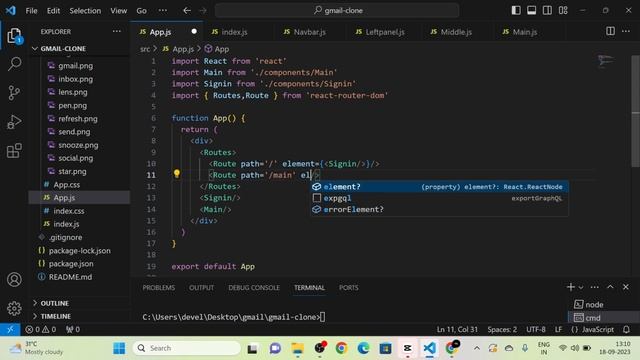Open the Manage gear menu

pos(14,308)
